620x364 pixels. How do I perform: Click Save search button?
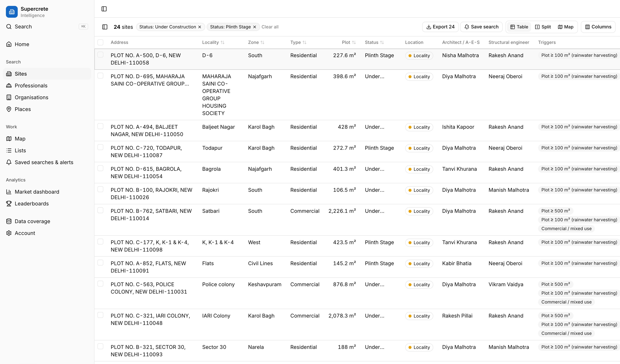pos(481,27)
